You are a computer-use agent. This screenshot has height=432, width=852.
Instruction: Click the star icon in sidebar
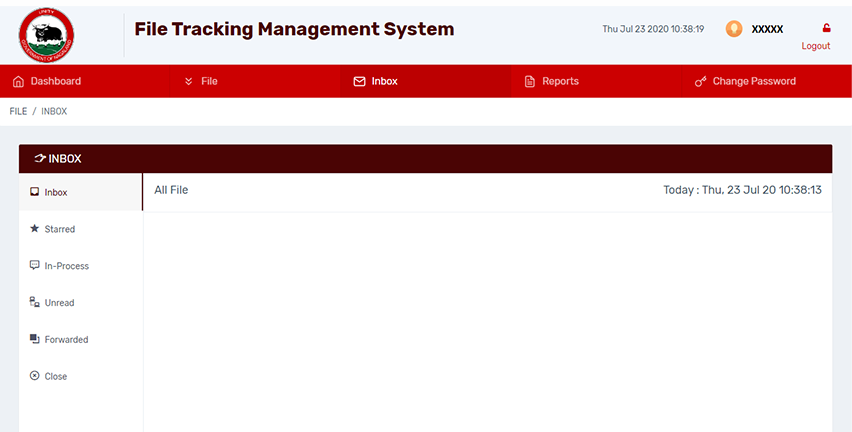[x=35, y=229]
